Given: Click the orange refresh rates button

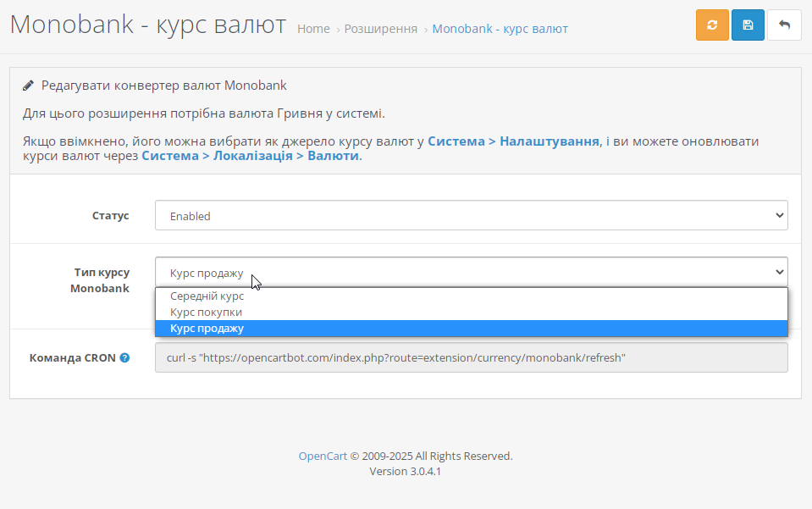Looking at the screenshot, I should click(x=712, y=25).
